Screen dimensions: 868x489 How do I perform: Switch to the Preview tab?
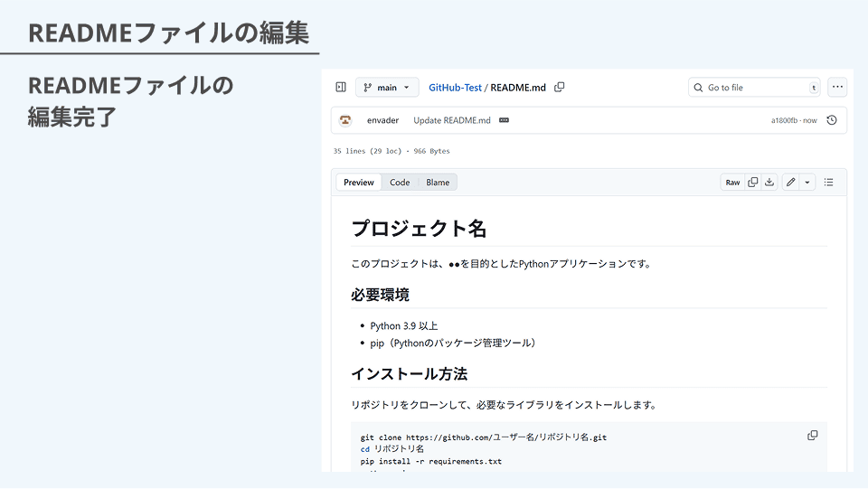pos(359,182)
